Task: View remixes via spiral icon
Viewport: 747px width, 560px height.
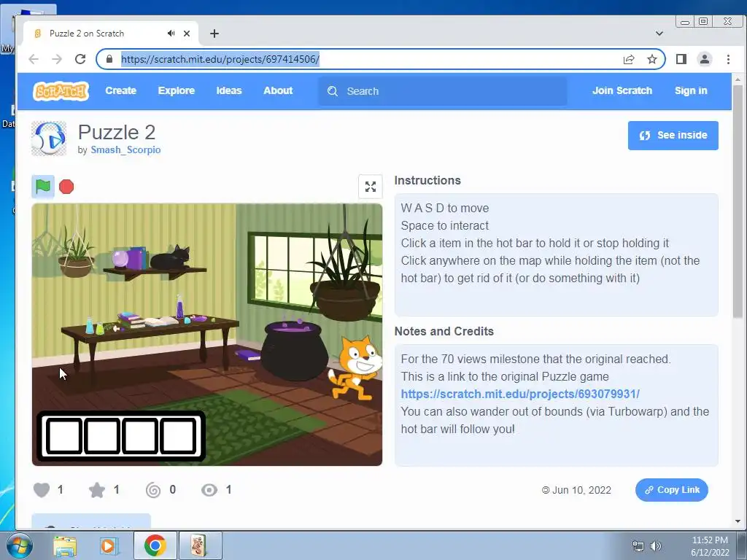Action: [x=153, y=489]
